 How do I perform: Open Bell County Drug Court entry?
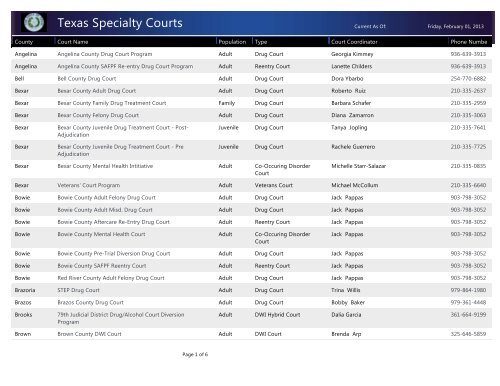[x=87, y=79]
